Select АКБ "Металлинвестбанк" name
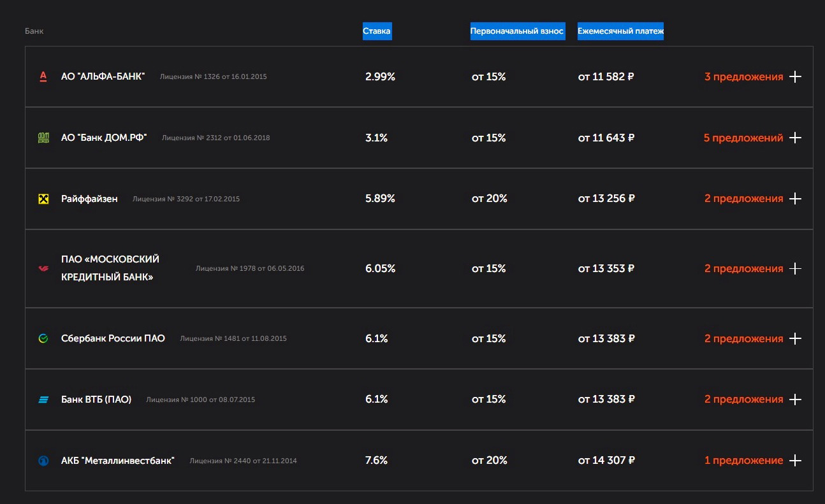The width and height of the screenshot is (825, 504). click(118, 461)
